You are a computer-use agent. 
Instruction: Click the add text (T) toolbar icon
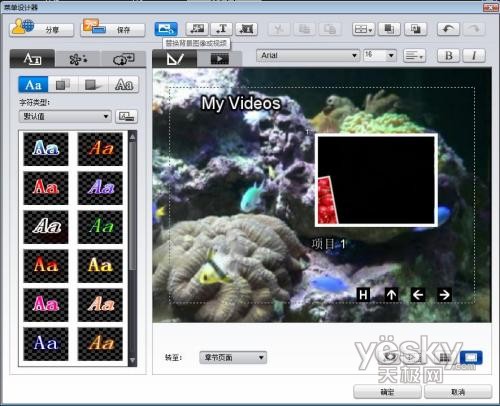coord(222,29)
